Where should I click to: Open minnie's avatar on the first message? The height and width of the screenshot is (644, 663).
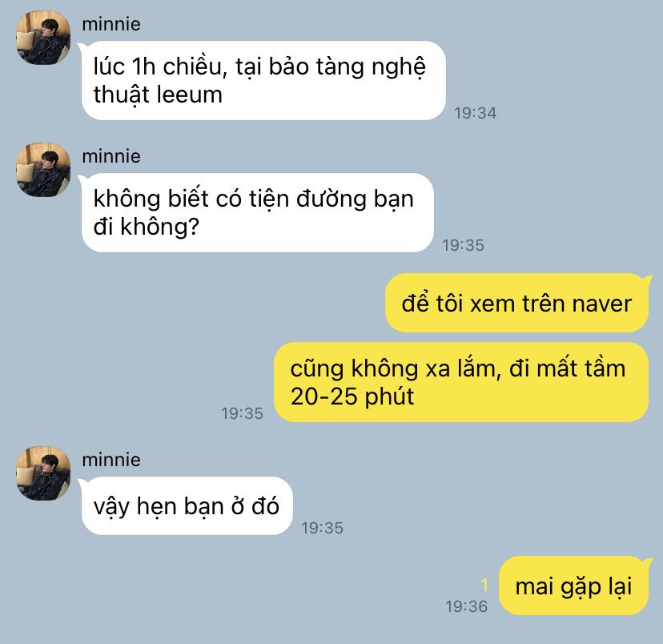(x=43, y=38)
